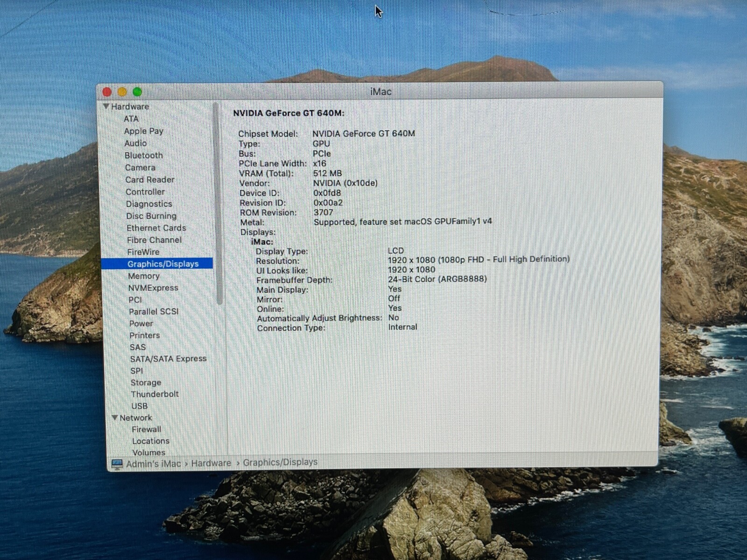The width and height of the screenshot is (747, 560).
Task: Open Parallel SCSI entry
Action: click(x=154, y=311)
